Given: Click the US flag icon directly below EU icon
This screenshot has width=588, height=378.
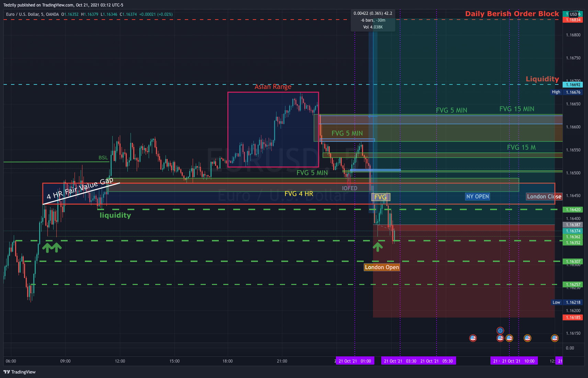Looking at the screenshot, I should click(500, 338).
